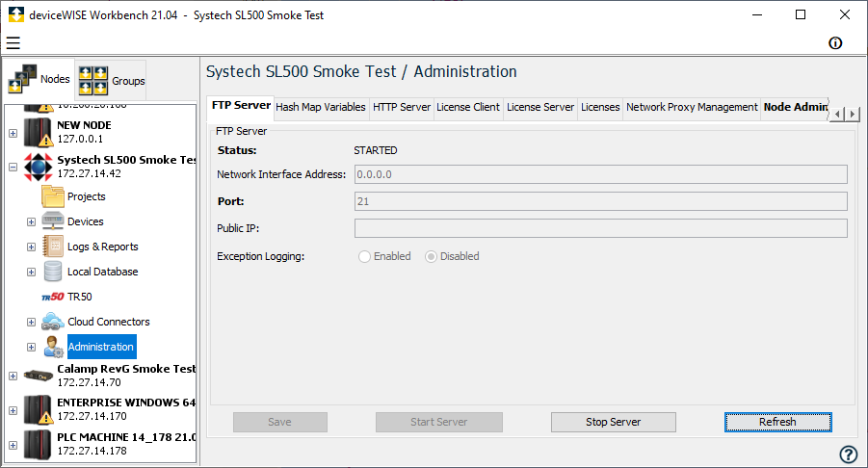Select the Local Database label
Viewport: 868px width, 468px height.
point(102,272)
